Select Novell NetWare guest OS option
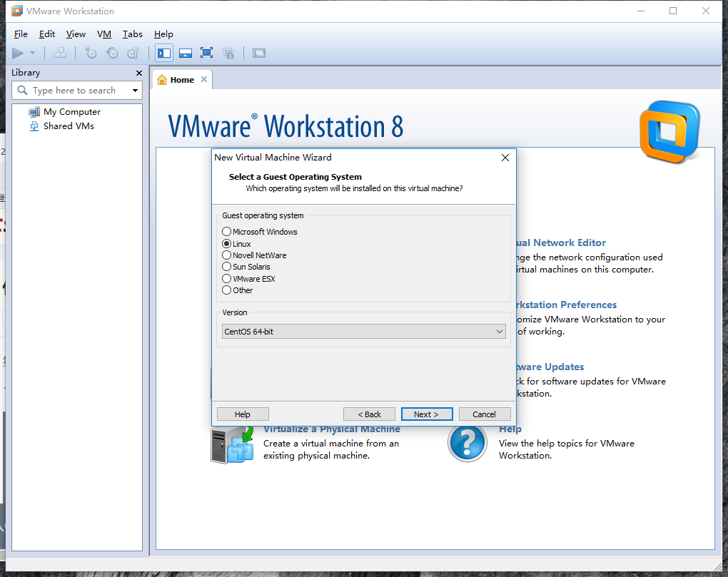Screen dimensions: 728x577 tap(254, 255)
